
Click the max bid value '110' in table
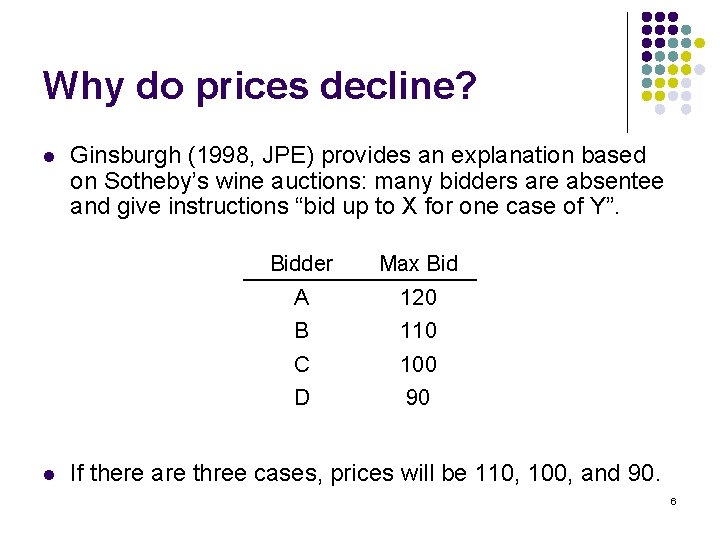click(x=418, y=330)
